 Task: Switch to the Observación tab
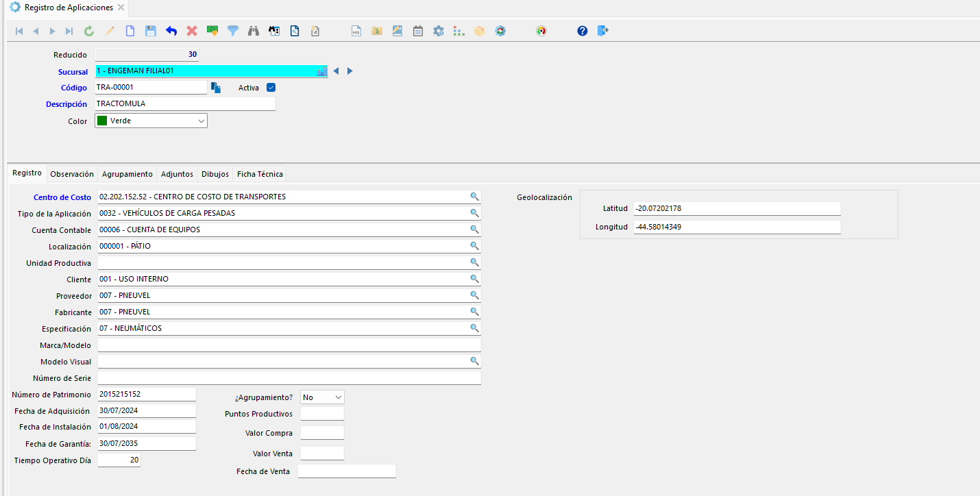click(x=72, y=174)
